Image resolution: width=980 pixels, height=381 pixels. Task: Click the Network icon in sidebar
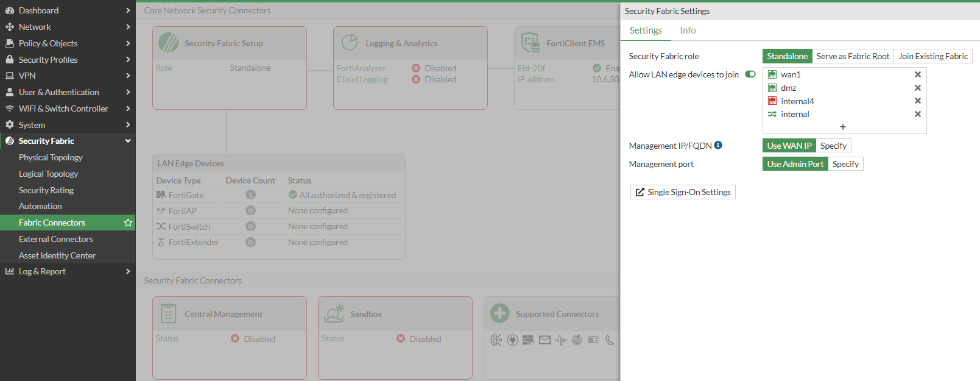(10, 27)
